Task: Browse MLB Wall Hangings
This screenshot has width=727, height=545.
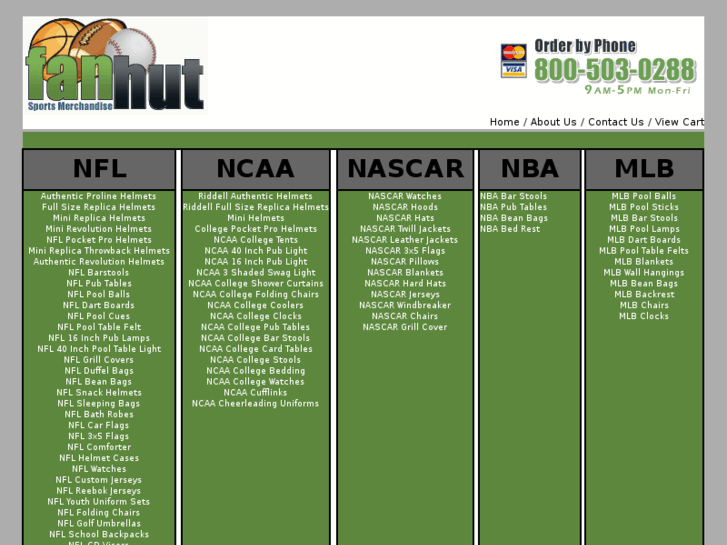Action: [x=644, y=272]
